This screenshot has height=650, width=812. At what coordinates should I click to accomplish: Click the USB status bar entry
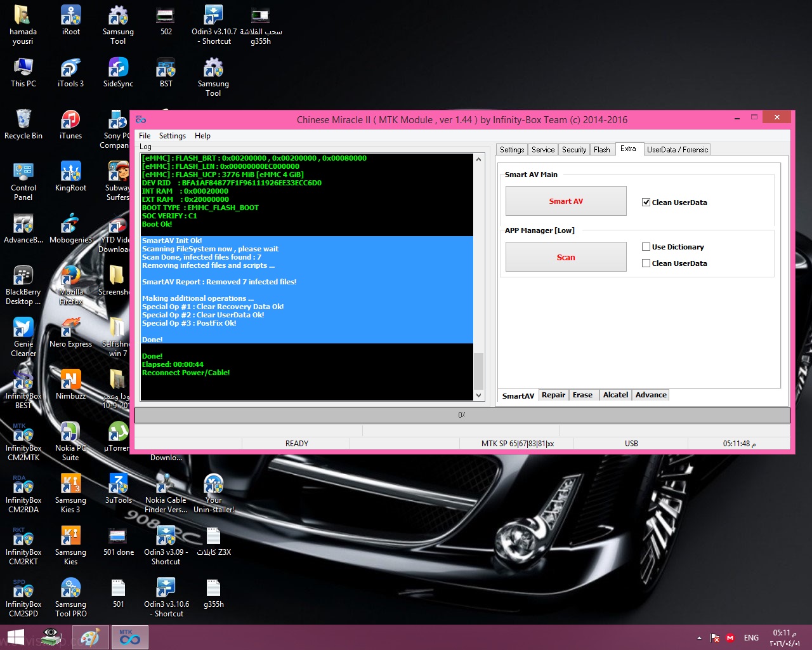631,444
